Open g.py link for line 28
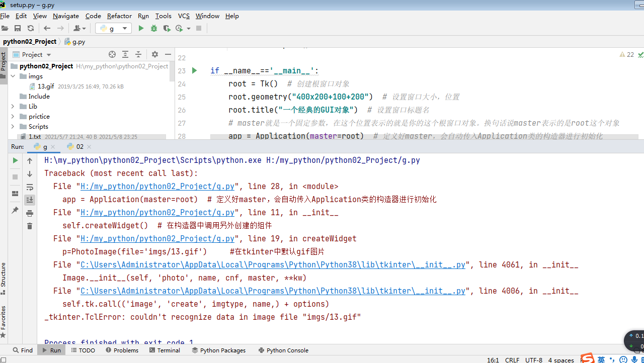 pyautogui.click(x=157, y=187)
